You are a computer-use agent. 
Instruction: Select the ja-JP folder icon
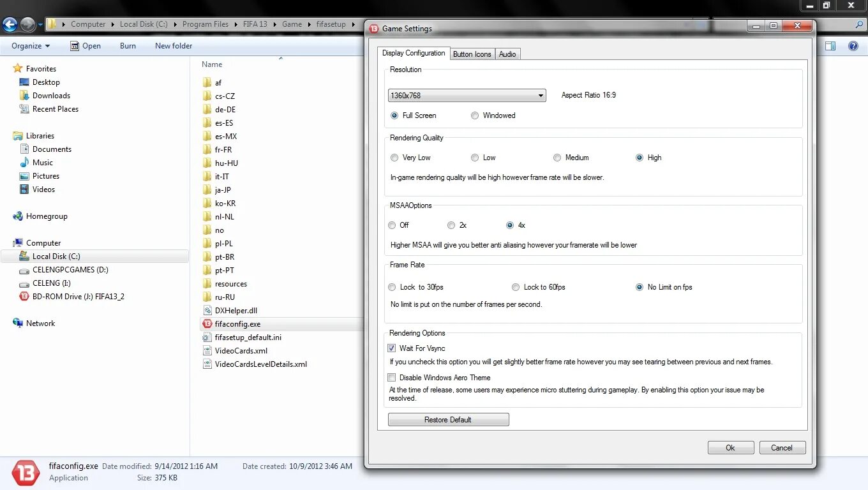point(207,190)
